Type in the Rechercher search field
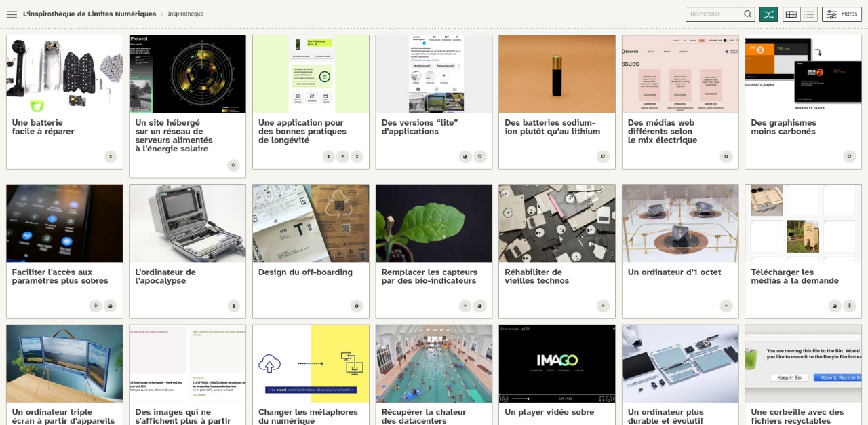The height and width of the screenshot is (425, 868). click(x=713, y=14)
